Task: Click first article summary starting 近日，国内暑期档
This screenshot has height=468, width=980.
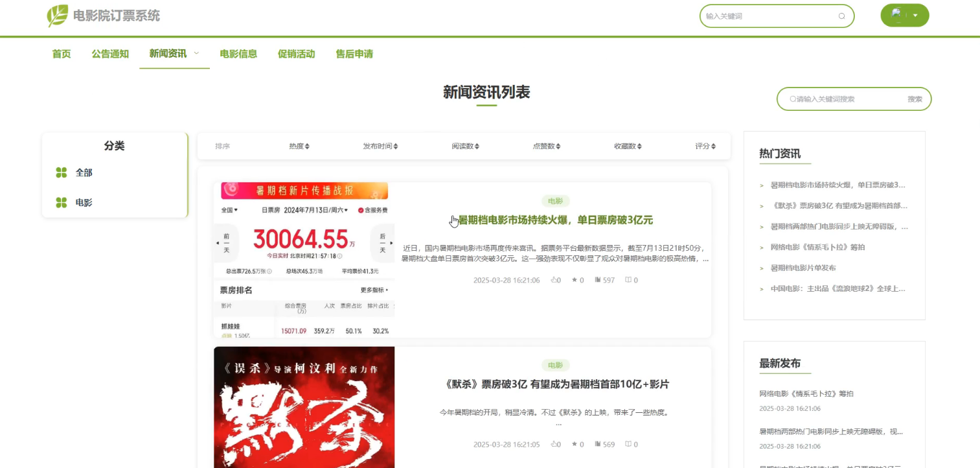Action: tap(555, 253)
